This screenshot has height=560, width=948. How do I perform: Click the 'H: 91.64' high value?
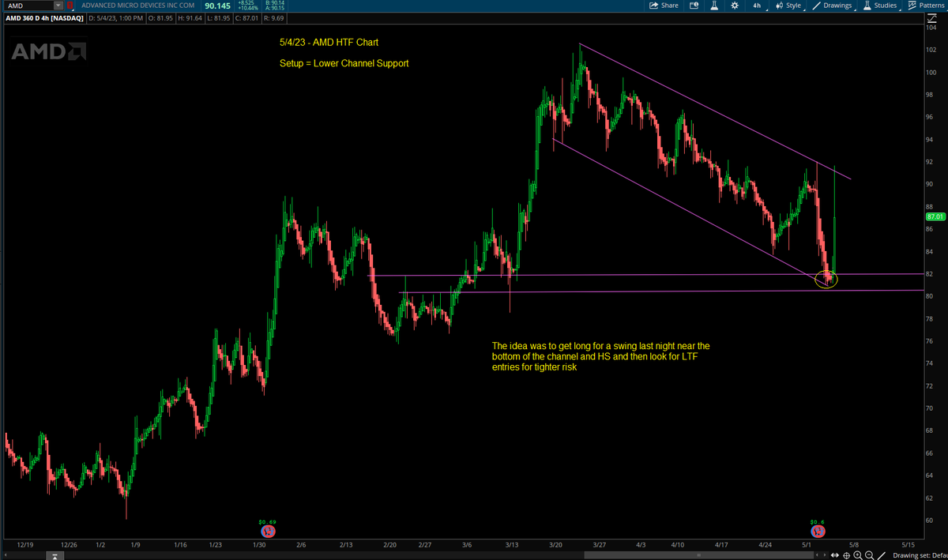click(192, 17)
